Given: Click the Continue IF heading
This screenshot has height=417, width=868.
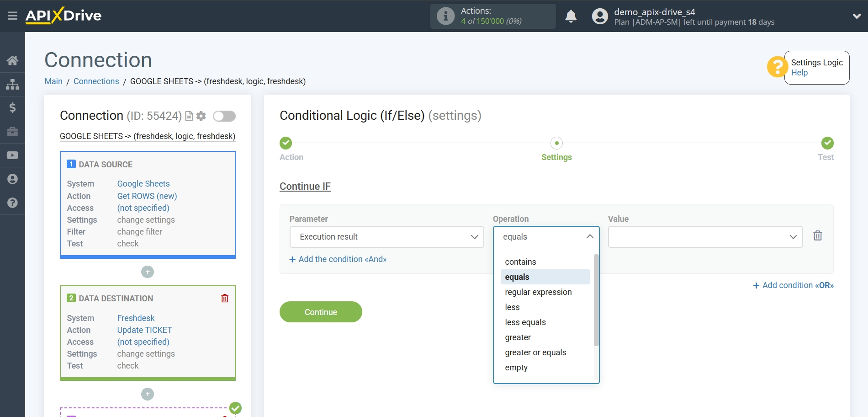Looking at the screenshot, I should [305, 187].
